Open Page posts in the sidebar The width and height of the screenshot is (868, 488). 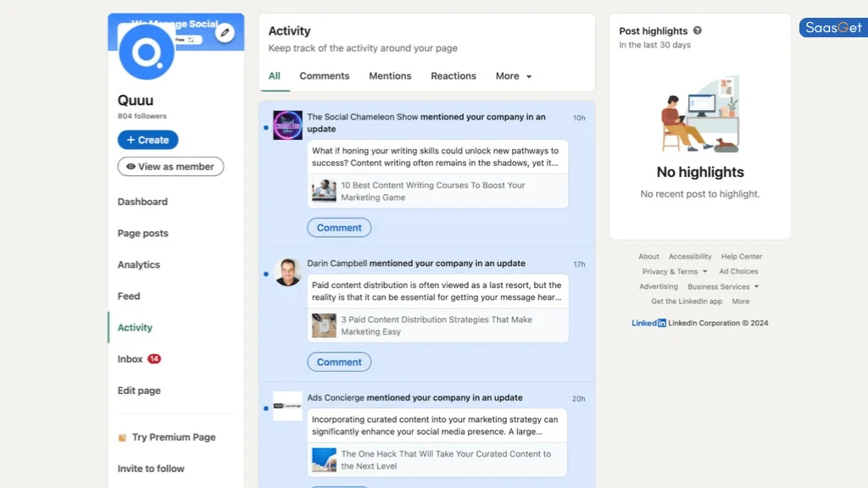[x=142, y=234]
